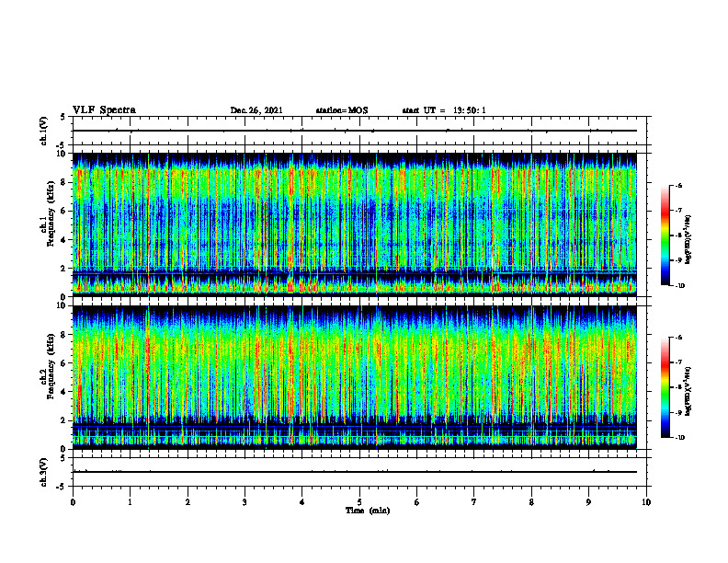Click the log(PSD) label beside ch.2 color bar
This screenshot has height=563, width=728.
coord(688,392)
